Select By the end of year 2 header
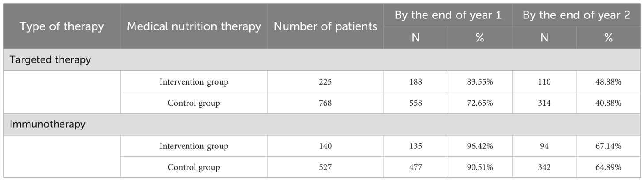The image size is (644, 181). point(576,15)
